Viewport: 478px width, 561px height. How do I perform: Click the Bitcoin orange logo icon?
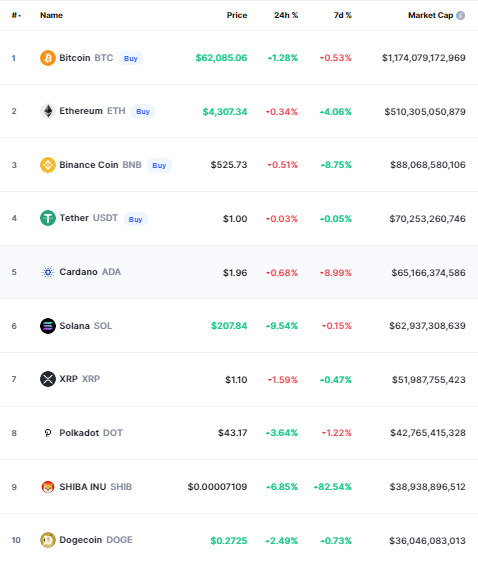[x=48, y=58]
